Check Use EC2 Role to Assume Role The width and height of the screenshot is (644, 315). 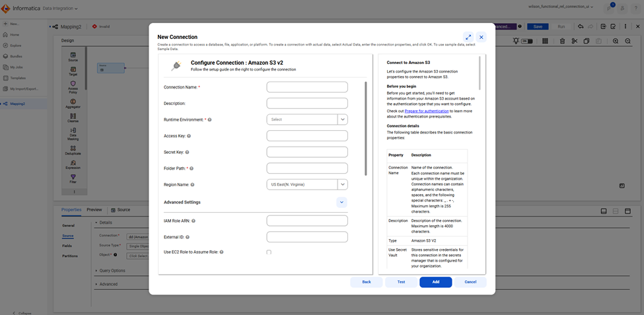click(269, 252)
